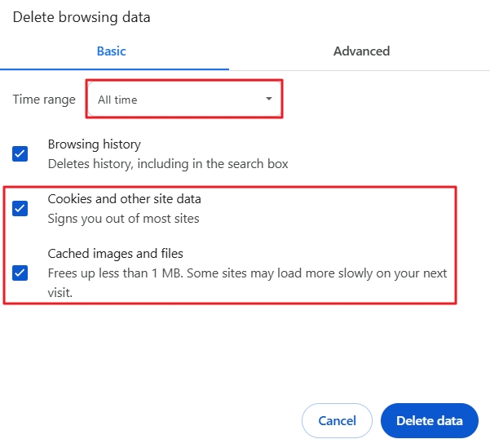Click the 'All time' selected value
This screenshot has height=448, width=490.
(x=118, y=100)
